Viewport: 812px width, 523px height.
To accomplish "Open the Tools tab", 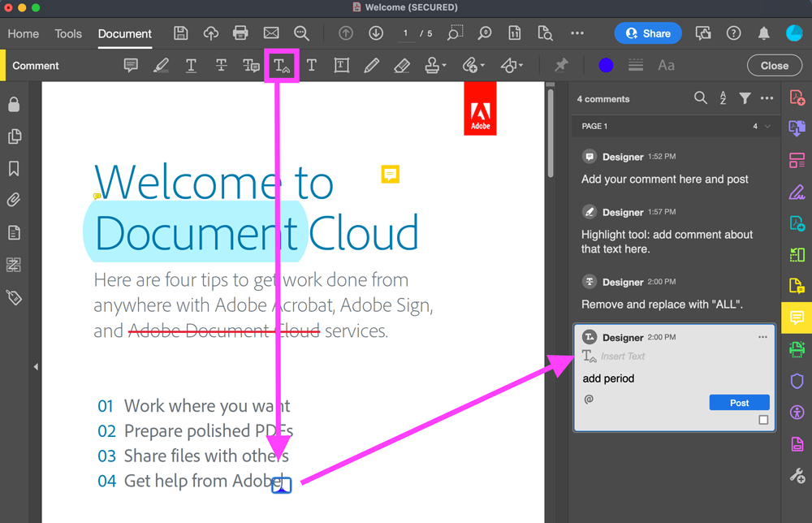I will (x=68, y=33).
